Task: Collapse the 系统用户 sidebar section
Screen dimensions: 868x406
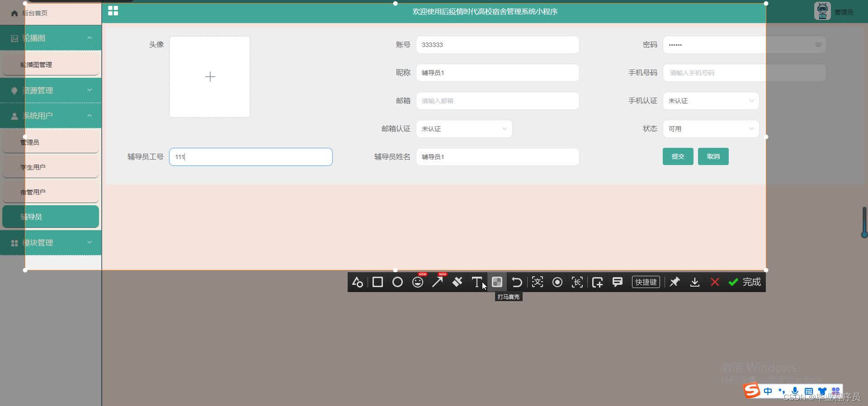Action: point(51,116)
